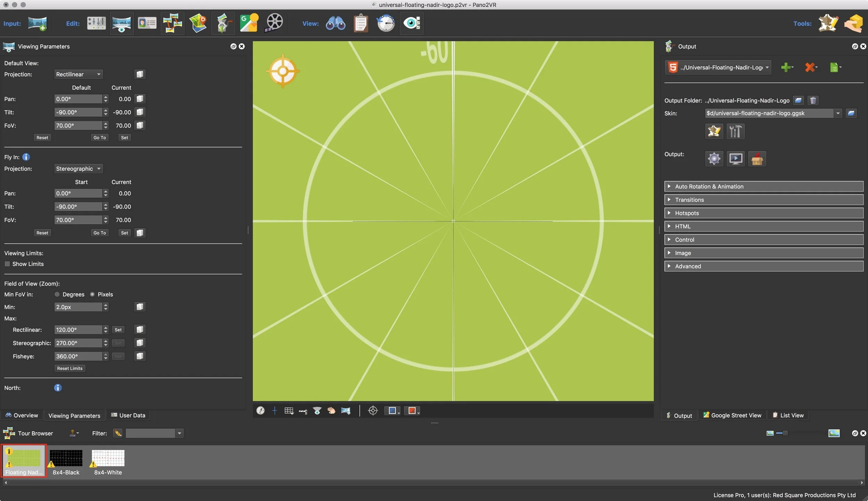Switch to the bottom Output tab
The image size is (868, 501).
[x=679, y=415]
